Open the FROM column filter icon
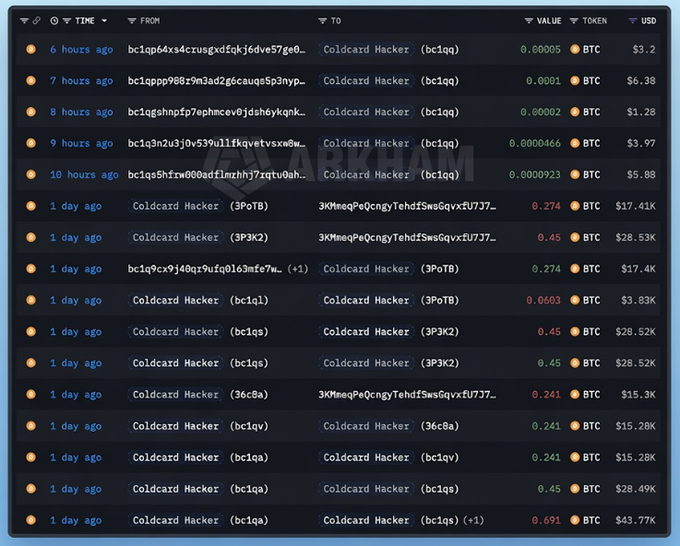680x546 pixels. 132,20
